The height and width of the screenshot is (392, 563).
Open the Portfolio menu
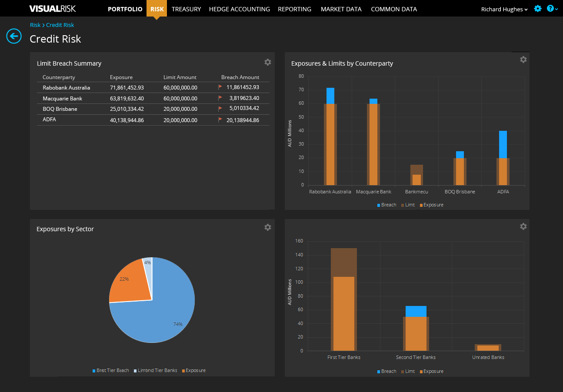[125, 9]
